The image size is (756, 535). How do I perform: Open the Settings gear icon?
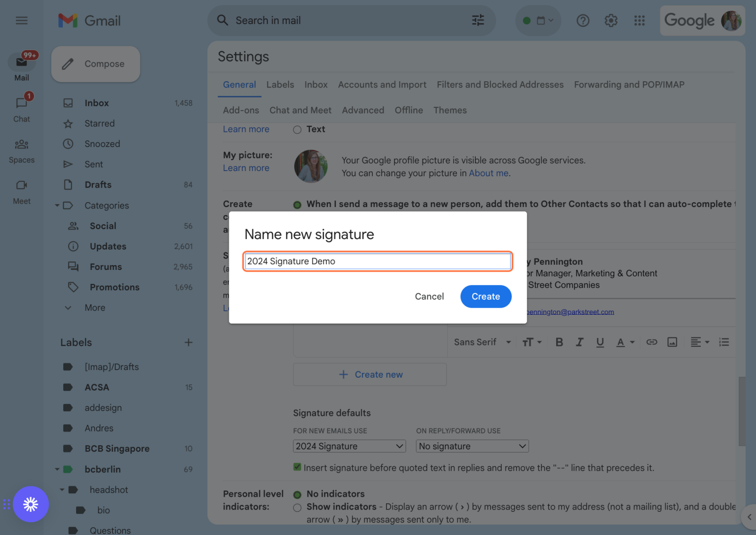[x=611, y=20]
